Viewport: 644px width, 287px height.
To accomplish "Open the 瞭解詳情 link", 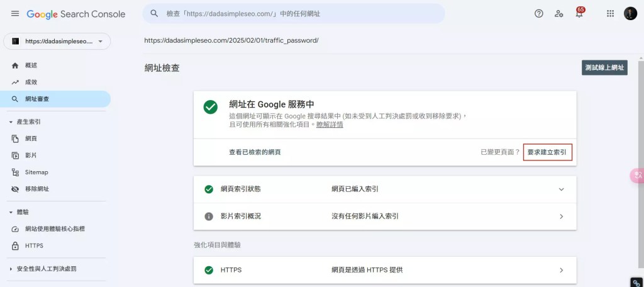I will point(330,125).
